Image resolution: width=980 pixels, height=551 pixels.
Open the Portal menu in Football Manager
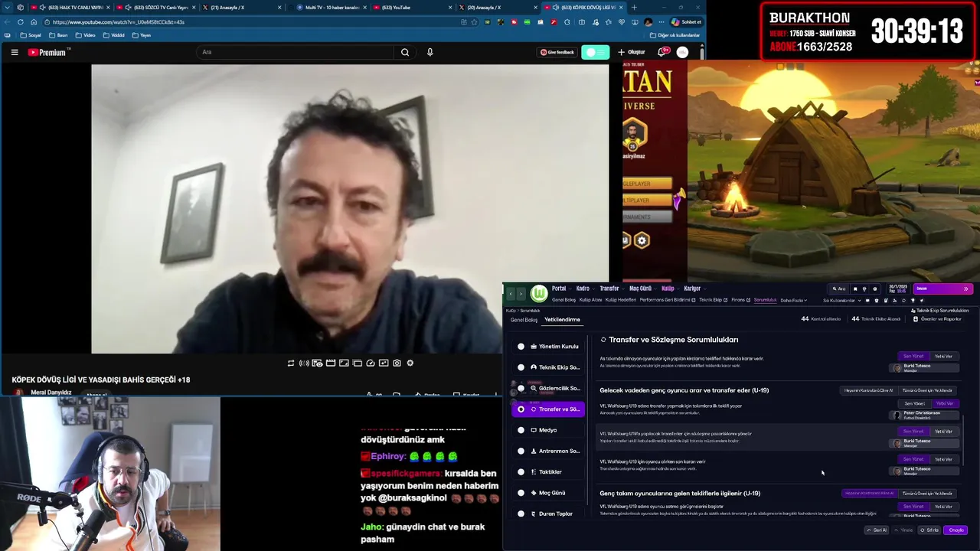[x=559, y=289]
